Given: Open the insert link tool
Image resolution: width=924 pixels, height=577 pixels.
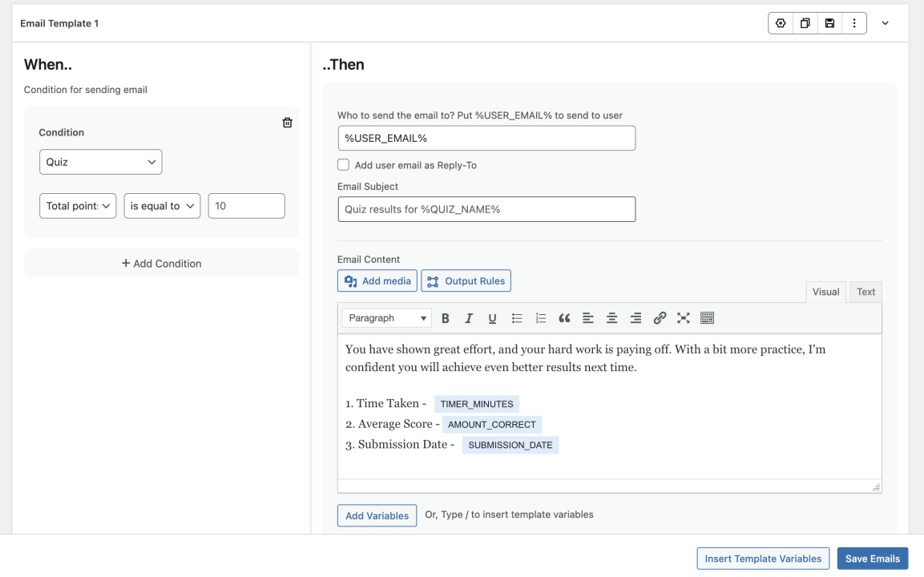Looking at the screenshot, I should [x=660, y=317].
